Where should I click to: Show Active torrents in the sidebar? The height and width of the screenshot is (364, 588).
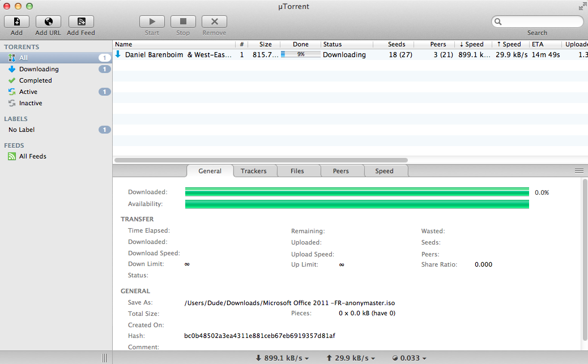point(56,92)
